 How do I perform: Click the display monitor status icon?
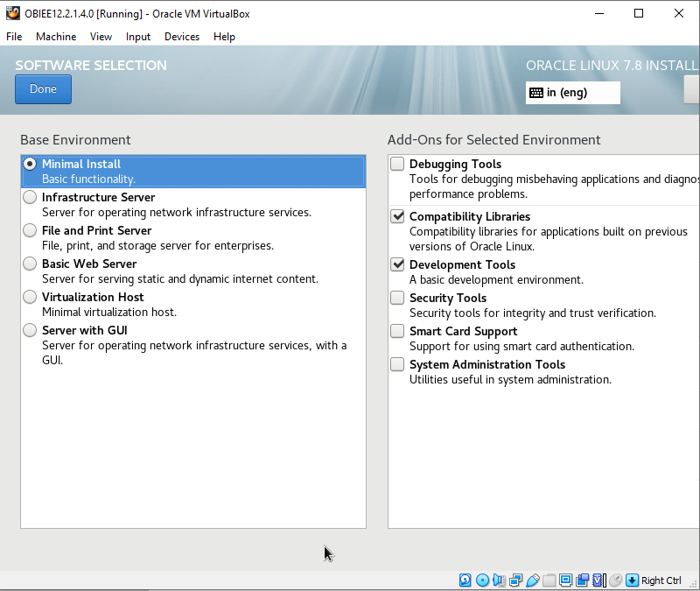pos(566,580)
